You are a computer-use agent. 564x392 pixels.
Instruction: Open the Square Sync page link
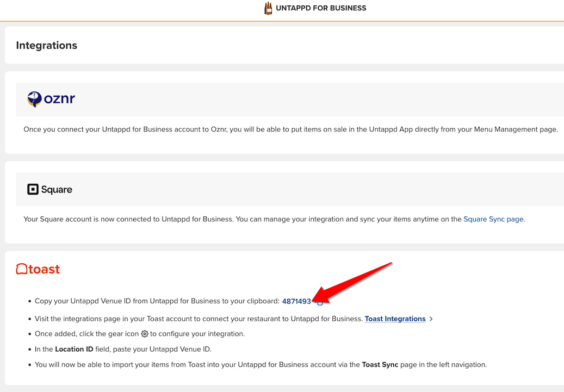tap(493, 219)
